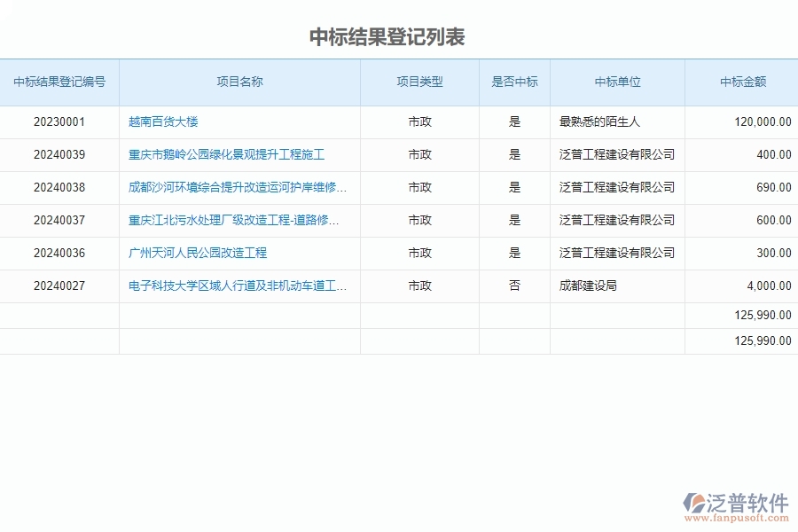Image resolution: width=798 pixels, height=532 pixels.
Task: Sort by the 是否中标 column header
Action: point(514,82)
